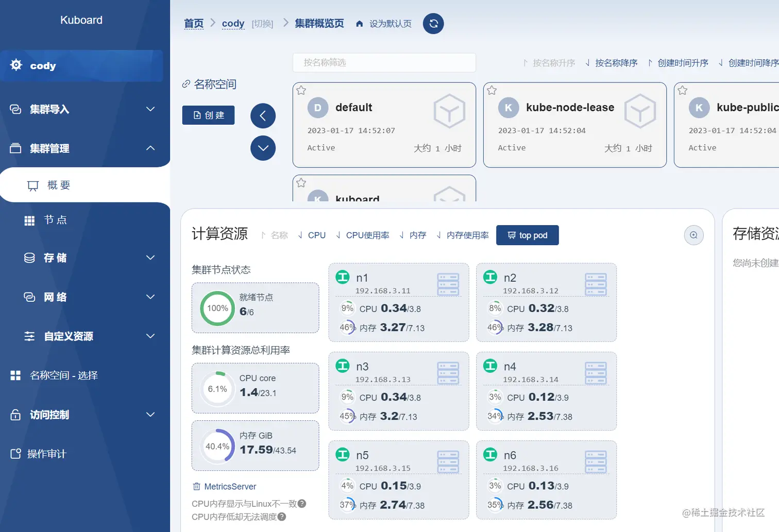Click 设为默认页 link
This screenshot has height=532, width=779.
coord(391,24)
